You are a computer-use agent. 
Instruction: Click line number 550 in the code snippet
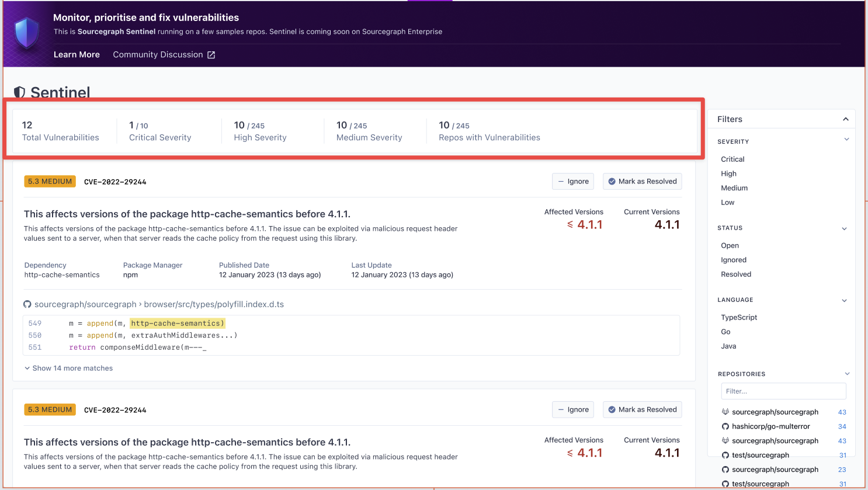(35, 335)
